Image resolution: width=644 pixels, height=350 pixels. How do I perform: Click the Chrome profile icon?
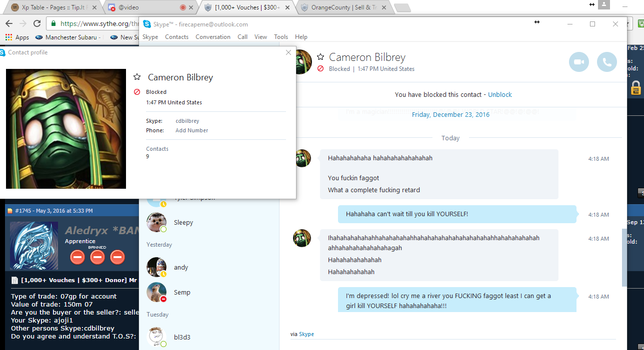pos(604,4)
